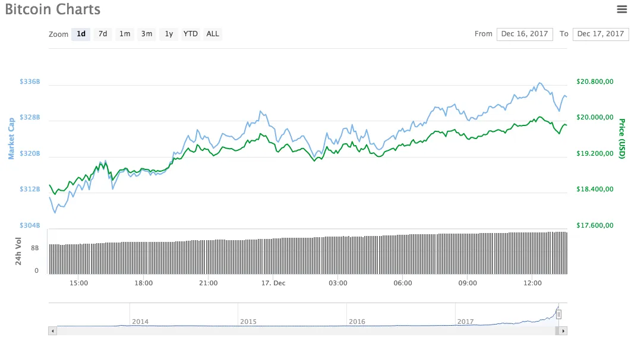Click the 06:00 time axis label

pyautogui.click(x=403, y=283)
